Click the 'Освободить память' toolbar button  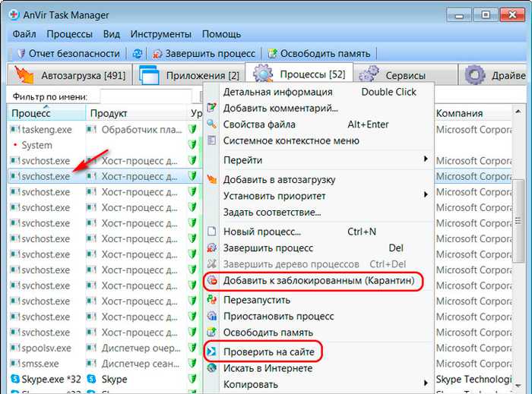pos(319,54)
